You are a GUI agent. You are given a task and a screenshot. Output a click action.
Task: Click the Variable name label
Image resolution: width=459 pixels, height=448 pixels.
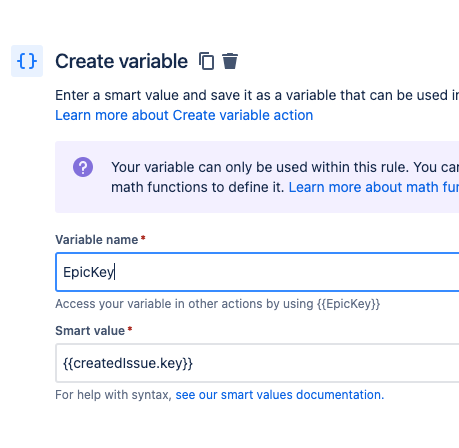click(97, 240)
